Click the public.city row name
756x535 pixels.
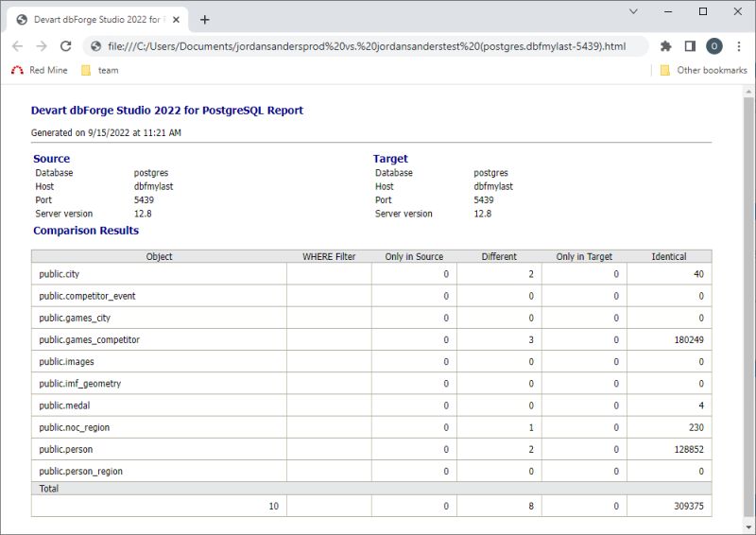pos(59,274)
